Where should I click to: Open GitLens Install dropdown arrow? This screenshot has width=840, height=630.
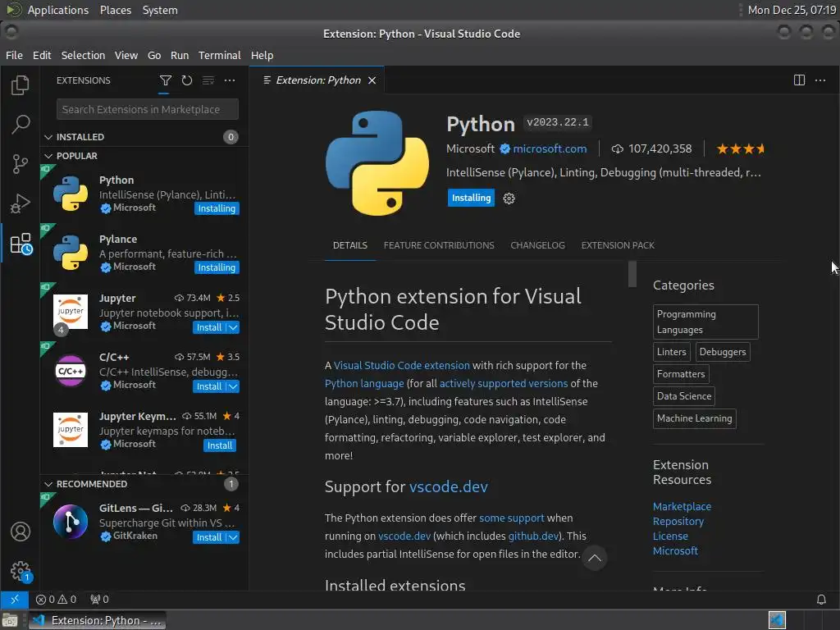233,537
